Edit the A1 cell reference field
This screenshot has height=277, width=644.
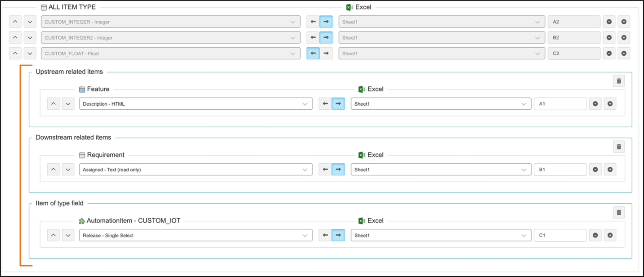coord(560,104)
